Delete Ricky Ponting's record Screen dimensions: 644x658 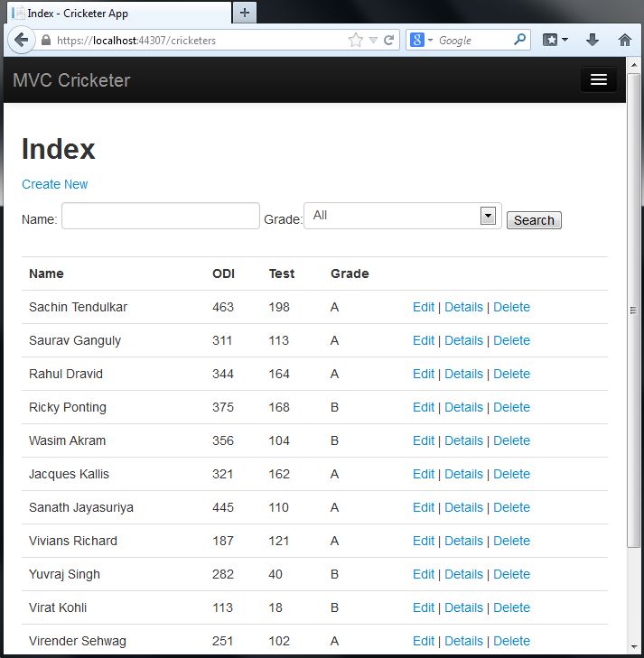pyautogui.click(x=511, y=407)
